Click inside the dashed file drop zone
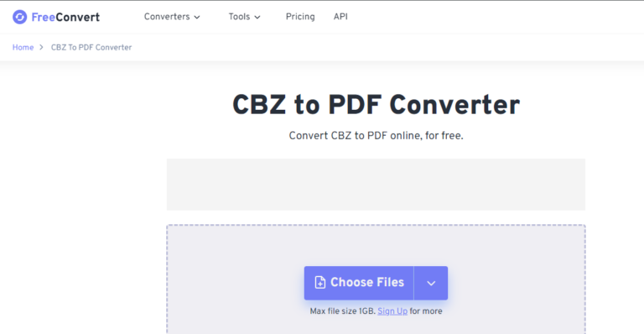Screen dimensions: 644x334 [376, 247]
